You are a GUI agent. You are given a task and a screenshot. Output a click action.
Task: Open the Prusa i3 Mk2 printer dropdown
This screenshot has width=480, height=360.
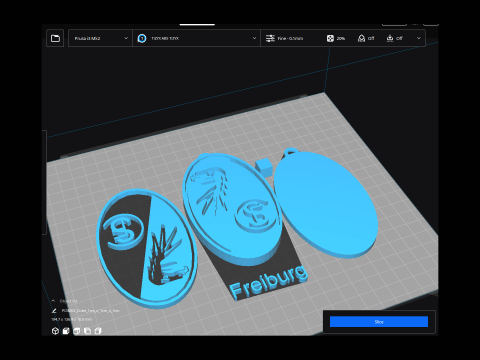click(x=100, y=38)
